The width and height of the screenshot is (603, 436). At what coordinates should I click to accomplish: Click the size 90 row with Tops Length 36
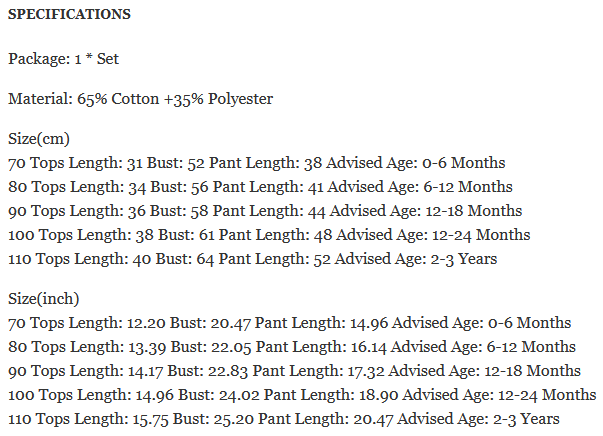265,211
